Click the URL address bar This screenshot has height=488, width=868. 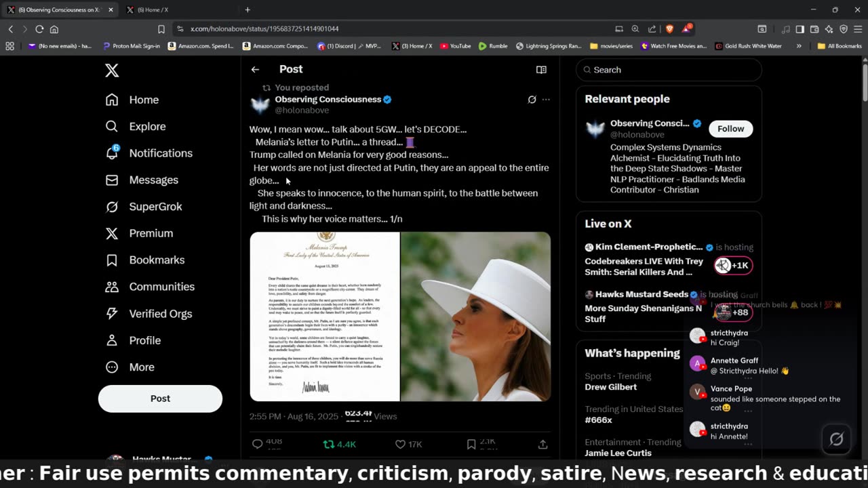click(x=393, y=29)
